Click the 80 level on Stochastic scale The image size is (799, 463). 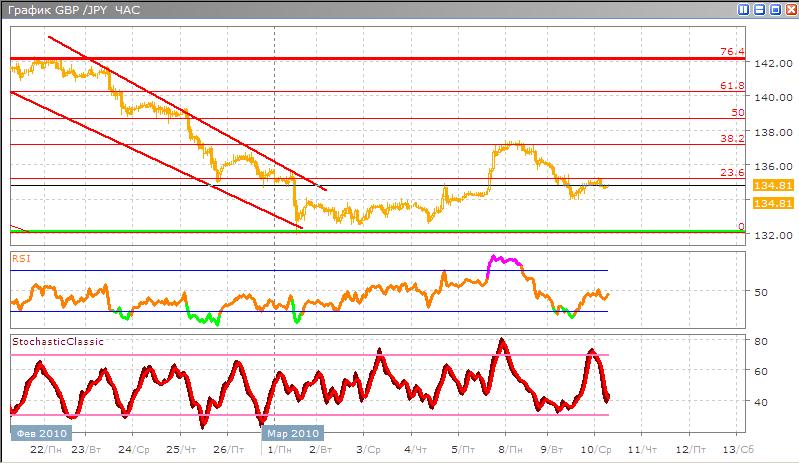(761, 341)
